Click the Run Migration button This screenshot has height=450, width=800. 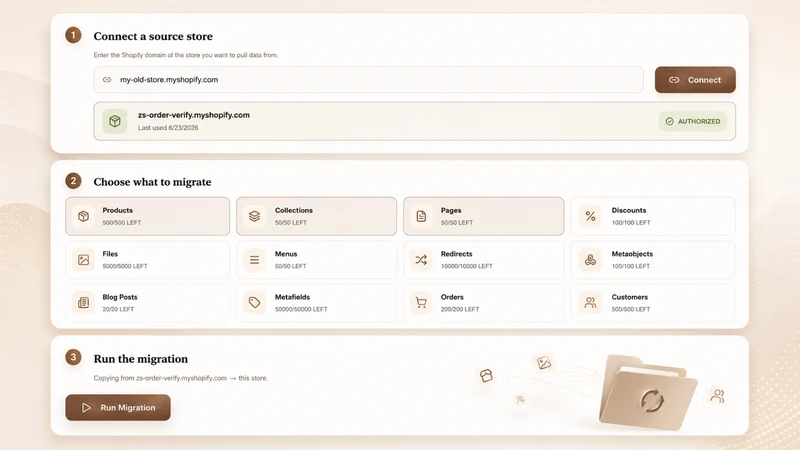point(118,408)
